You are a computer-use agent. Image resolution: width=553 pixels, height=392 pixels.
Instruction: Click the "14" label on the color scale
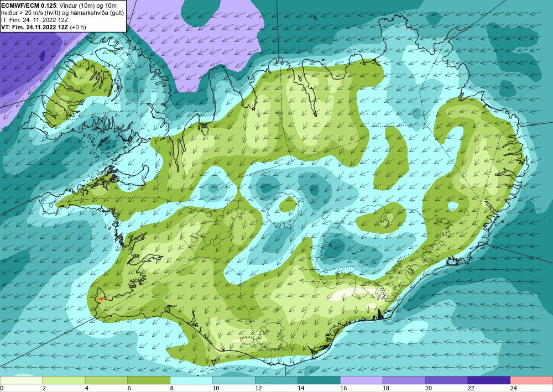[301, 389]
